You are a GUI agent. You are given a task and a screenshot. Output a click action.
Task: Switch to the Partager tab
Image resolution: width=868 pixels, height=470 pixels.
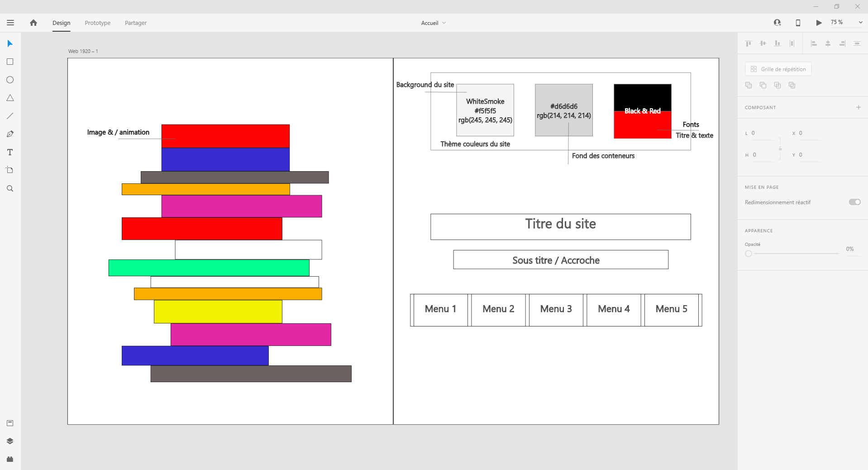(x=135, y=23)
